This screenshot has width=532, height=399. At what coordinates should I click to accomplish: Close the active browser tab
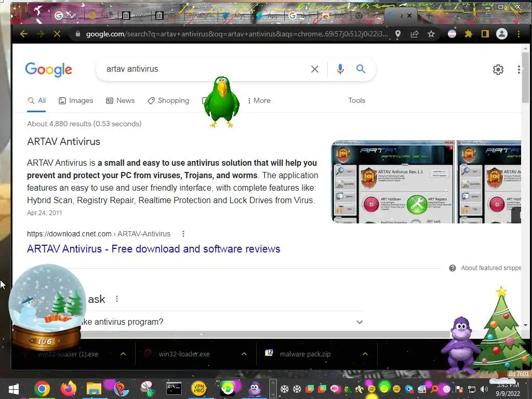[x=409, y=16]
